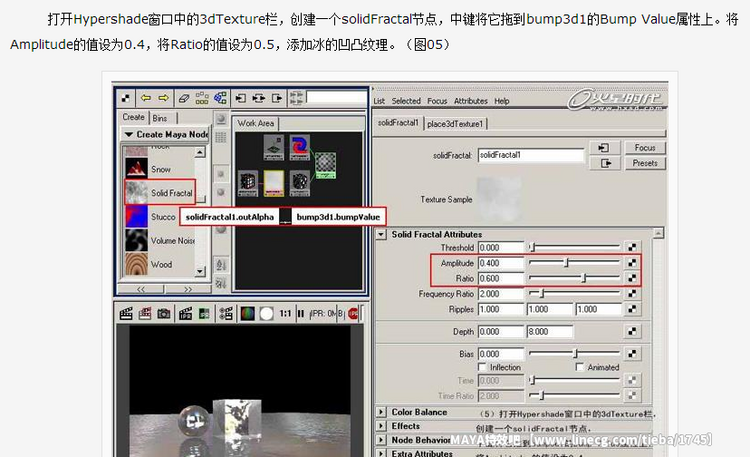Click the IPR render clapperboard icon

pyautogui.click(x=186, y=314)
